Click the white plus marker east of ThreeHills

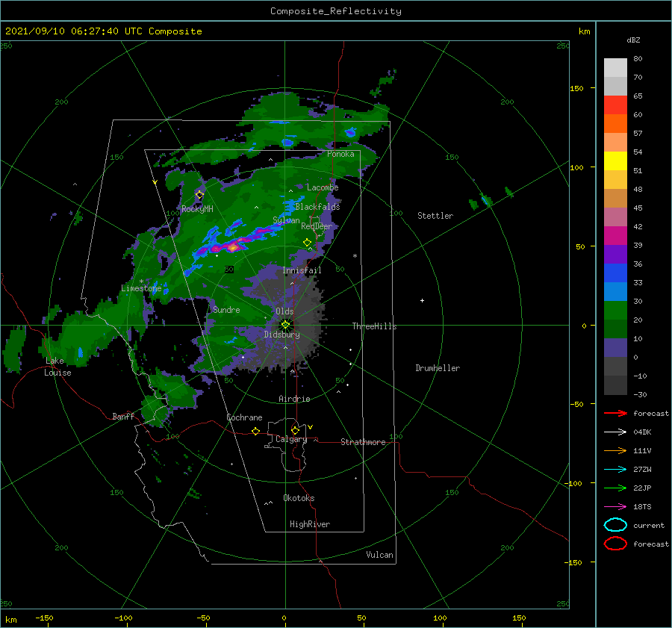click(422, 300)
